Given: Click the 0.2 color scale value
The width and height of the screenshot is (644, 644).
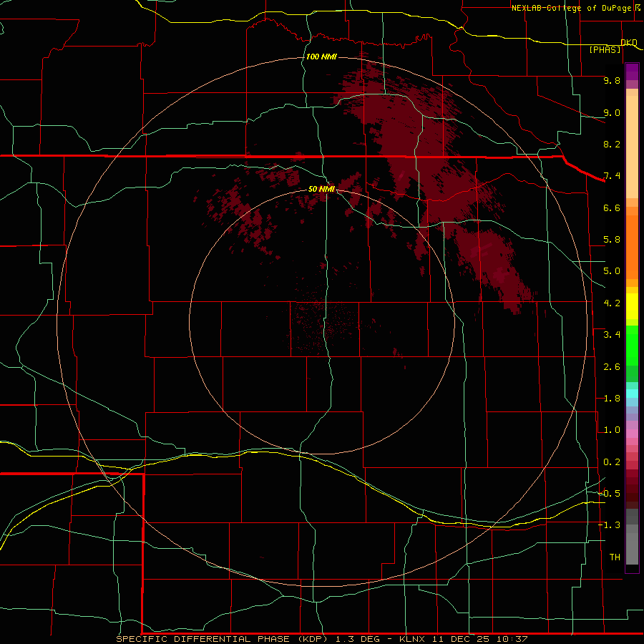Looking at the screenshot, I should pos(612,462).
